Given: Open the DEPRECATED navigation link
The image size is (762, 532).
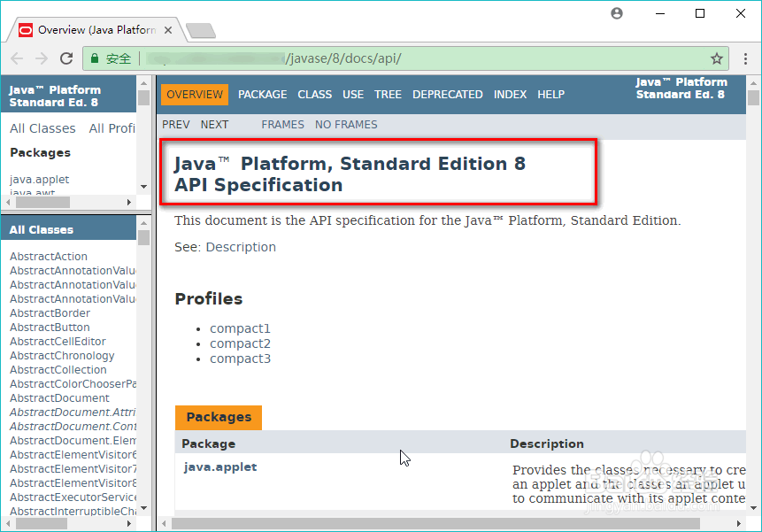Looking at the screenshot, I should point(448,94).
